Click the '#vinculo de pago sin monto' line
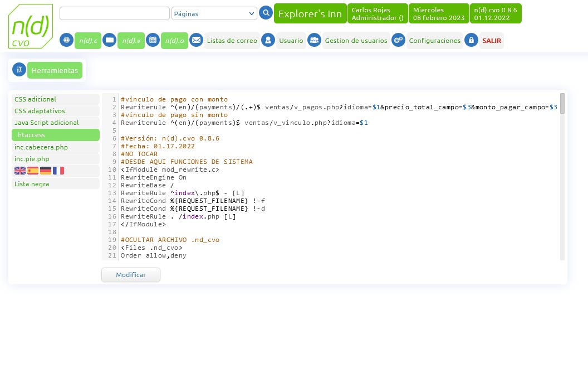The height and width of the screenshot is (368, 588). point(174,115)
